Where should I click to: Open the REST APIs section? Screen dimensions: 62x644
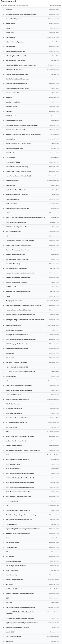click(31, 603)
